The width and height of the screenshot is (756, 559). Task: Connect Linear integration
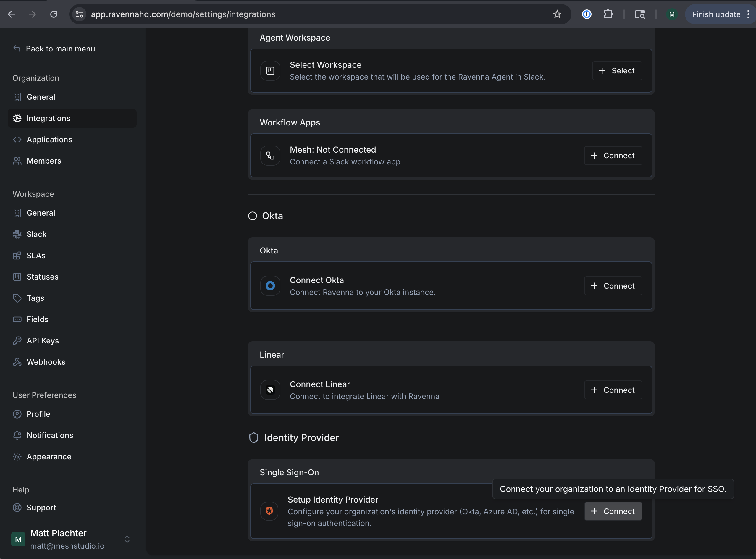[x=613, y=390]
